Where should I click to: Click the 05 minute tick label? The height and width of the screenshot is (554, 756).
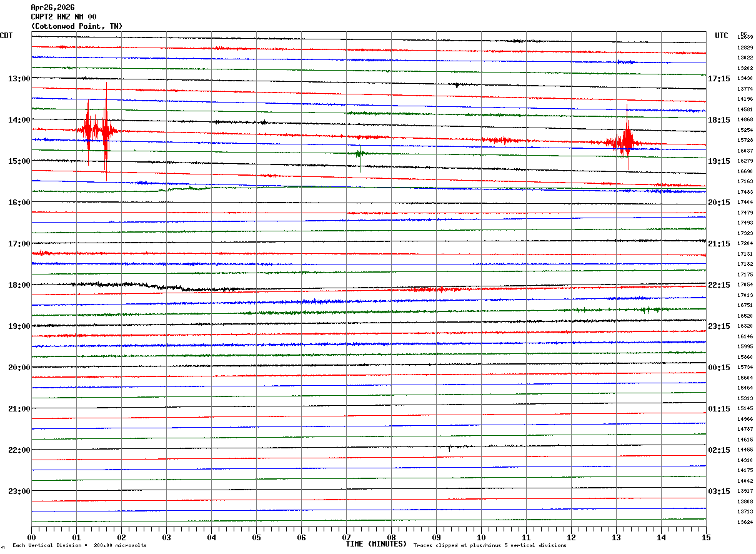256,537
